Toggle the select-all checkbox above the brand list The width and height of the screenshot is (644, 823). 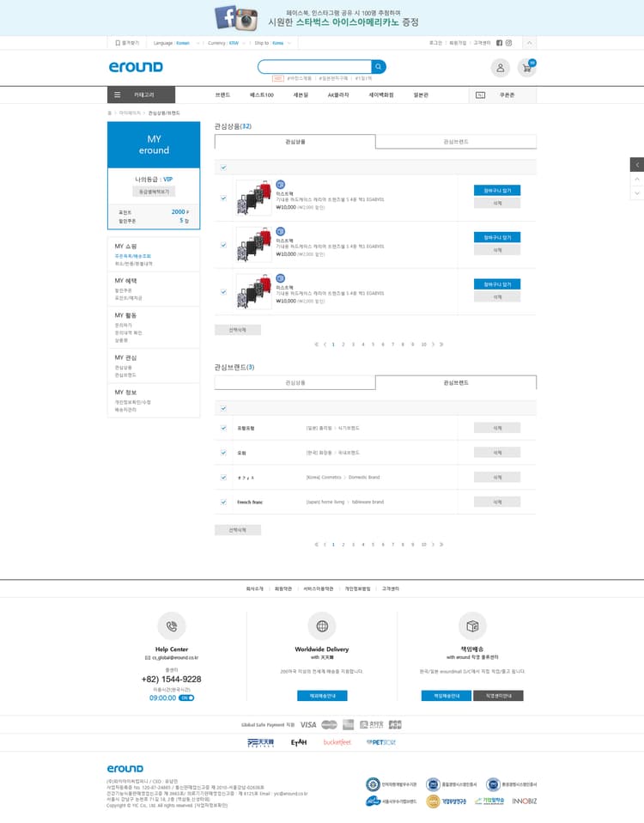(x=223, y=408)
